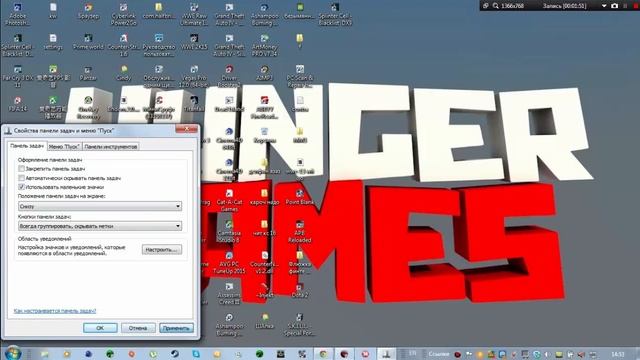Open the Counter-Strike v1.2 dll file
The height and width of the screenshot is (360, 640).
[x=264, y=263]
